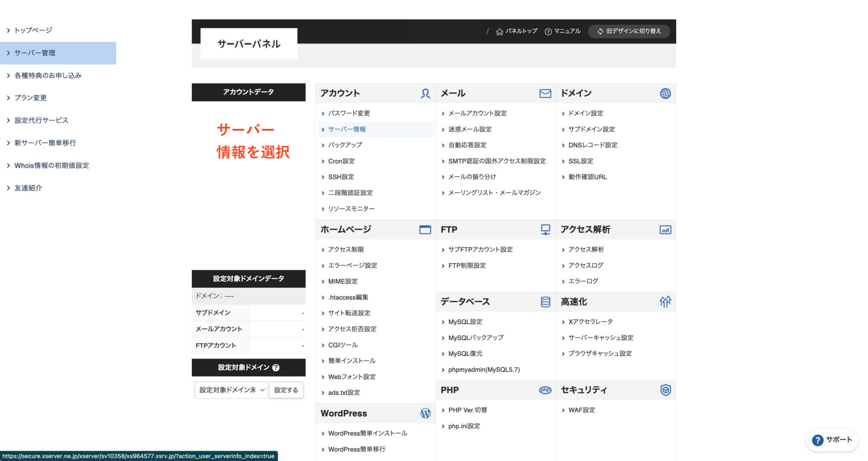The height and width of the screenshot is (461, 868).
Task: Click the question icon of マニュアル
Action: pyautogui.click(x=548, y=32)
